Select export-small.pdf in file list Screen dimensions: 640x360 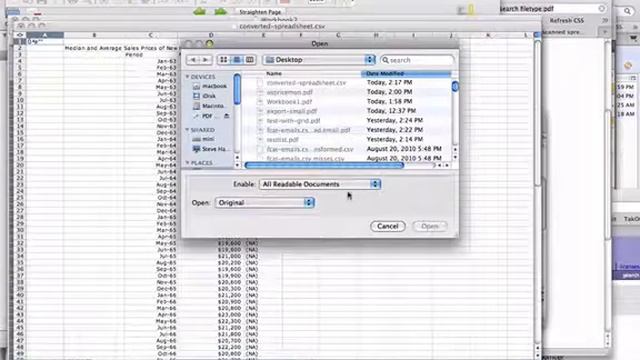(291, 111)
